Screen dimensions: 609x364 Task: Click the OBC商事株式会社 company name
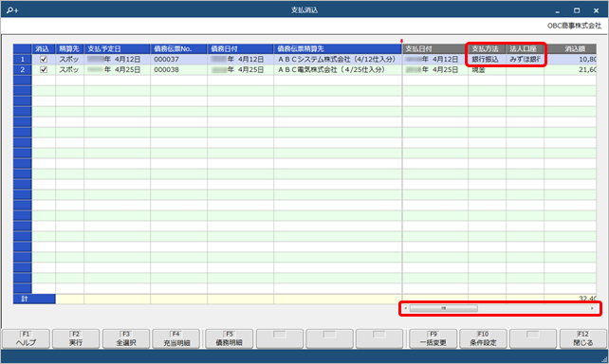(x=574, y=26)
